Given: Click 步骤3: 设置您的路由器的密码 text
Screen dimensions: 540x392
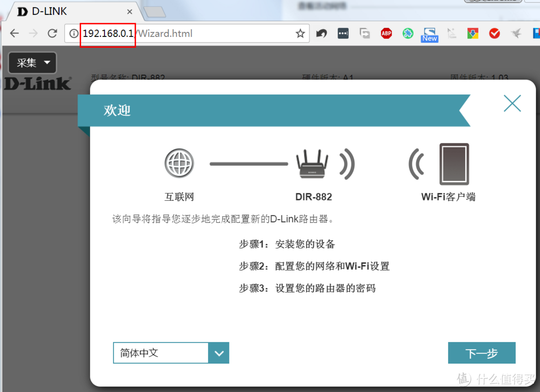Looking at the screenshot, I should pyautogui.click(x=307, y=288).
